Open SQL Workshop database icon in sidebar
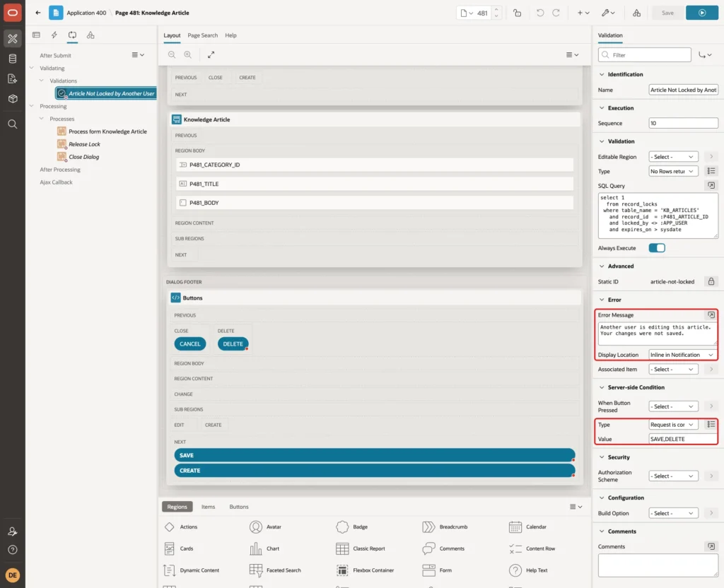This screenshot has width=724, height=588. tap(13, 59)
